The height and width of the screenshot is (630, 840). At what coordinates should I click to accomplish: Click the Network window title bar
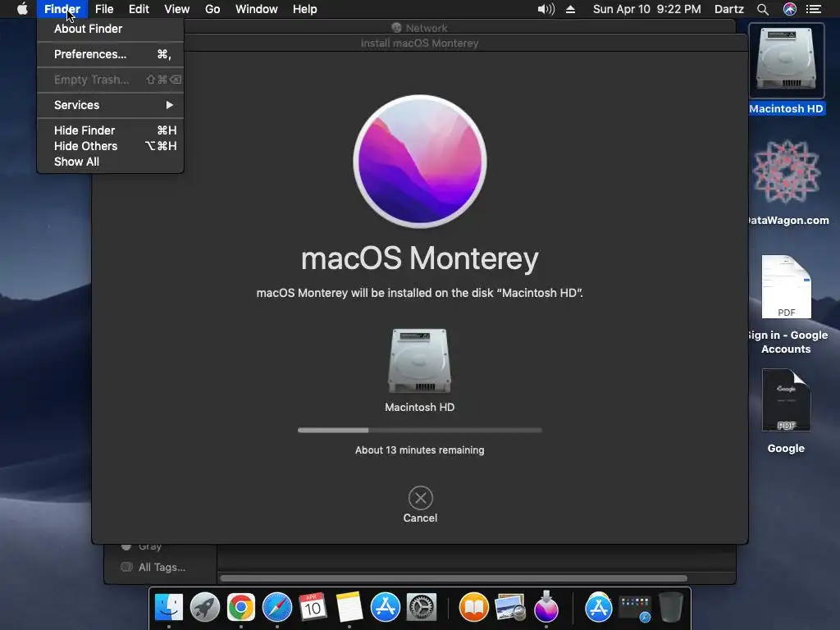[419, 28]
